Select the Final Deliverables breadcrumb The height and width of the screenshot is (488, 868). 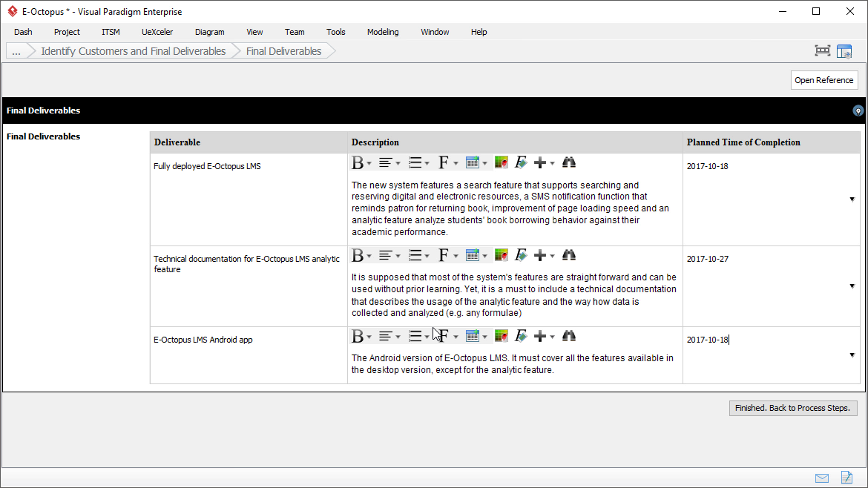284,51
